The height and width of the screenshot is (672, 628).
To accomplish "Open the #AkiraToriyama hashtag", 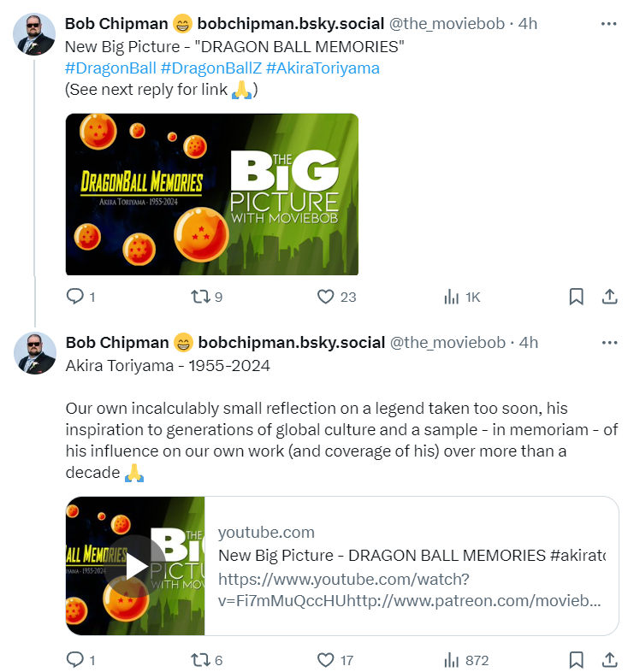I will (323, 68).
